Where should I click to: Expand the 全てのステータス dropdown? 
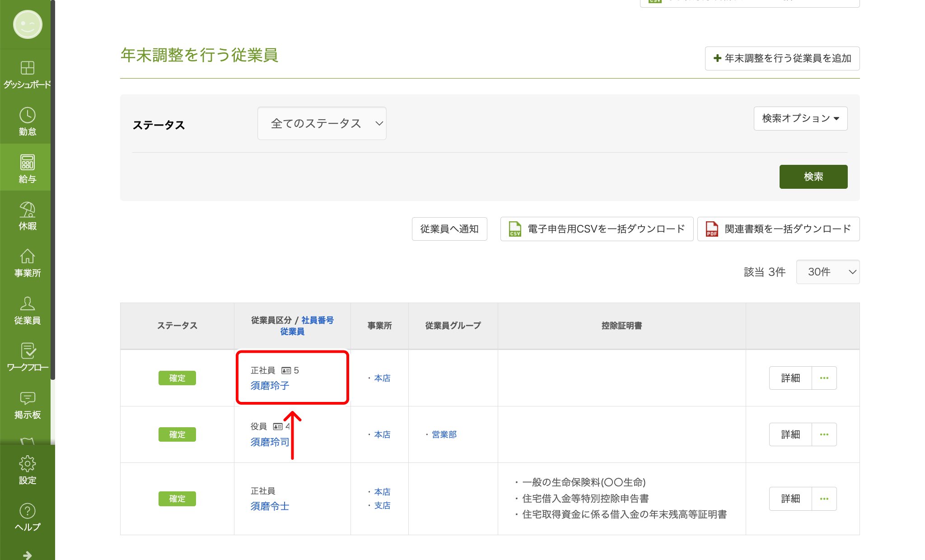(322, 123)
